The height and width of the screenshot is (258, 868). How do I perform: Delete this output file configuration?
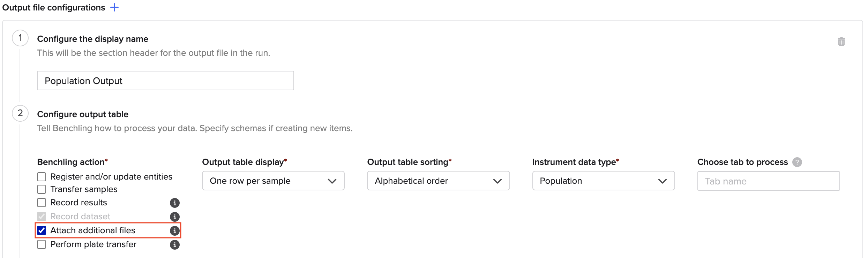coord(841,41)
